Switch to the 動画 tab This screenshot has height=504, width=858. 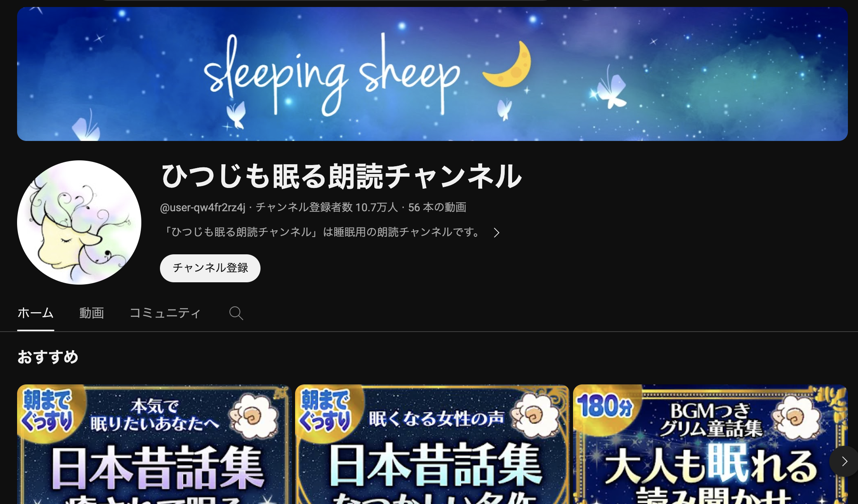click(x=92, y=313)
